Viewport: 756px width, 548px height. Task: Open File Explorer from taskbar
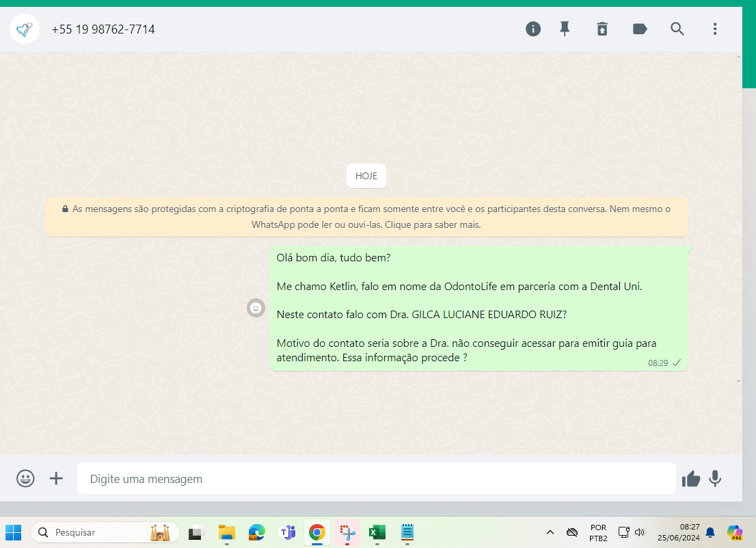coord(227,532)
